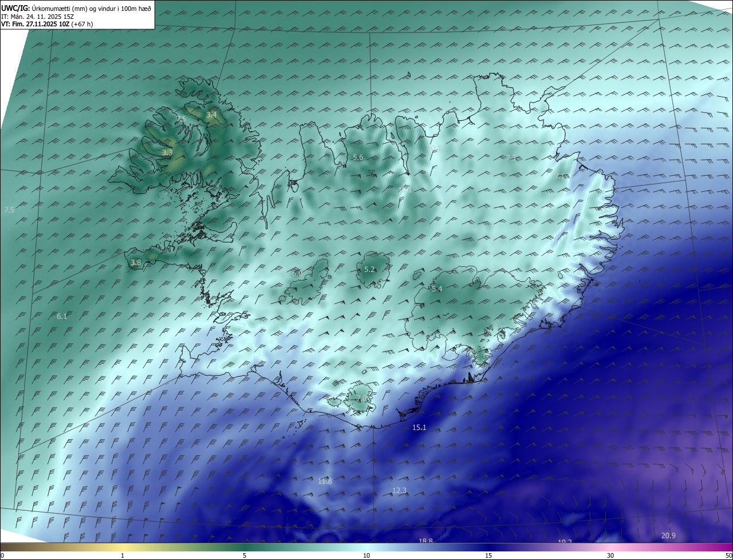Click the 7.5 value at left edge

tap(9, 210)
